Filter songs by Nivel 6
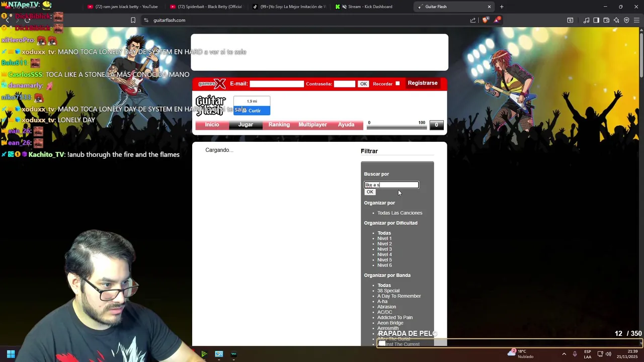 pyautogui.click(x=384, y=265)
